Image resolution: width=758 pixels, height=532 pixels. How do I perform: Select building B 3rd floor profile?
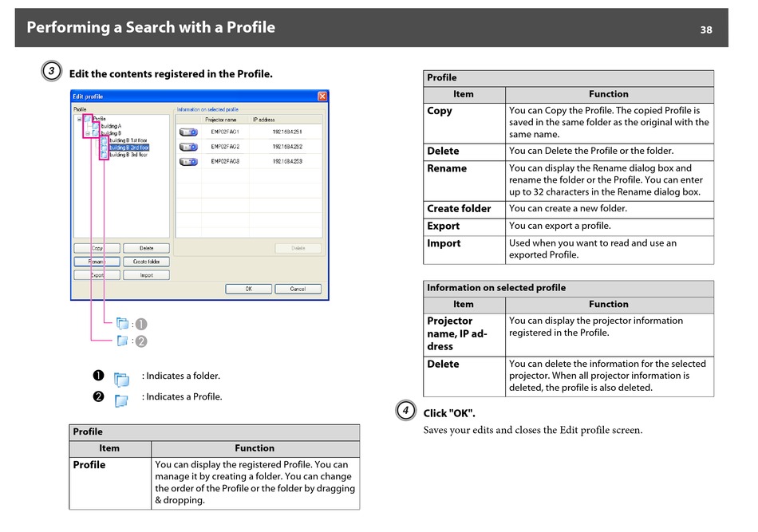coord(128,155)
